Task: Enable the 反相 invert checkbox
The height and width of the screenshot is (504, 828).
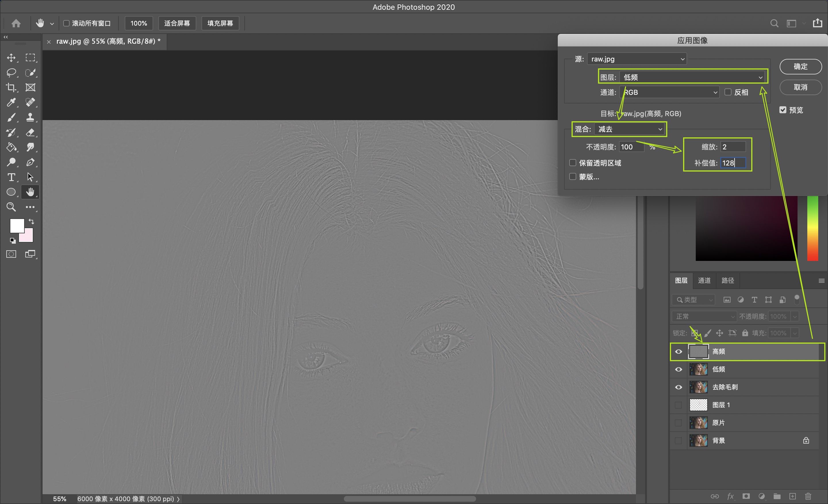Action: click(728, 92)
